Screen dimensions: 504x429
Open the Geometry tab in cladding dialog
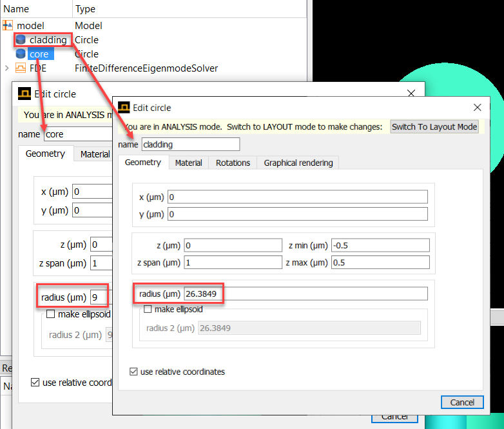click(143, 163)
